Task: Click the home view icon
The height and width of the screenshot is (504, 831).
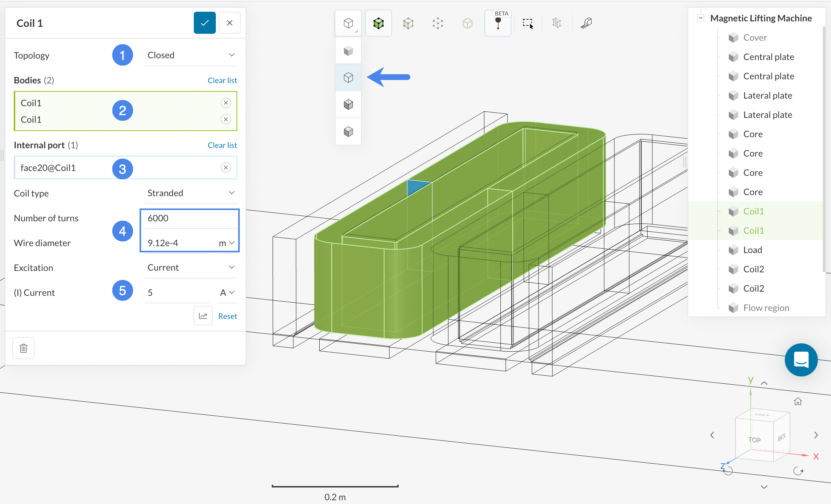Action: [x=798, y=402]
